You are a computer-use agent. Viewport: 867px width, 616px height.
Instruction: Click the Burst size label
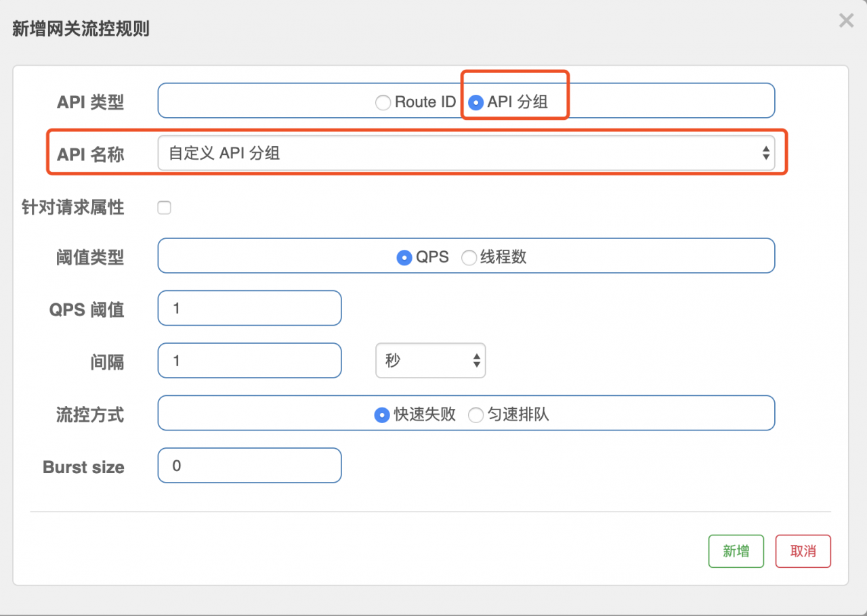click(x=83, y=467)
